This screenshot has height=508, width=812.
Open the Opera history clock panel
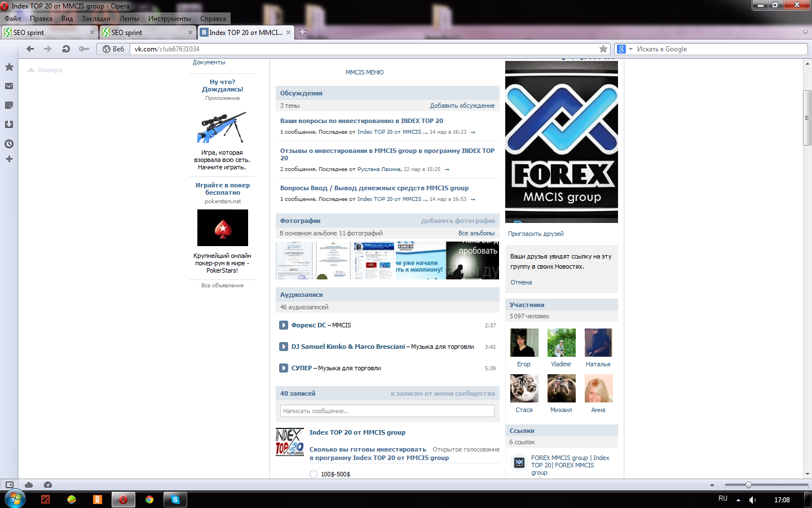pos(9,144)
